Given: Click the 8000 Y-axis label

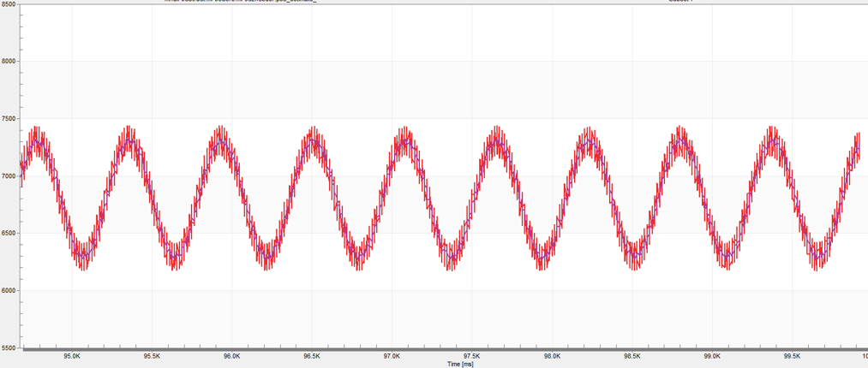Looking at the screenshot, I should click(x=9, y=62).
